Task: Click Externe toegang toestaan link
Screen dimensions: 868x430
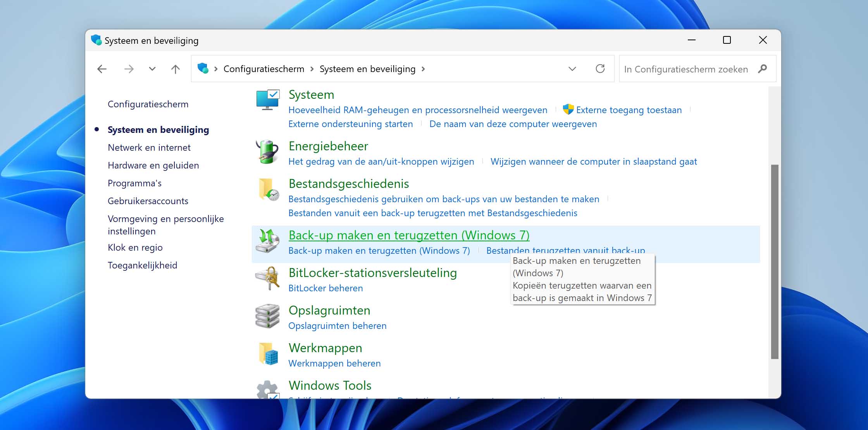Action: coord(629,110)
